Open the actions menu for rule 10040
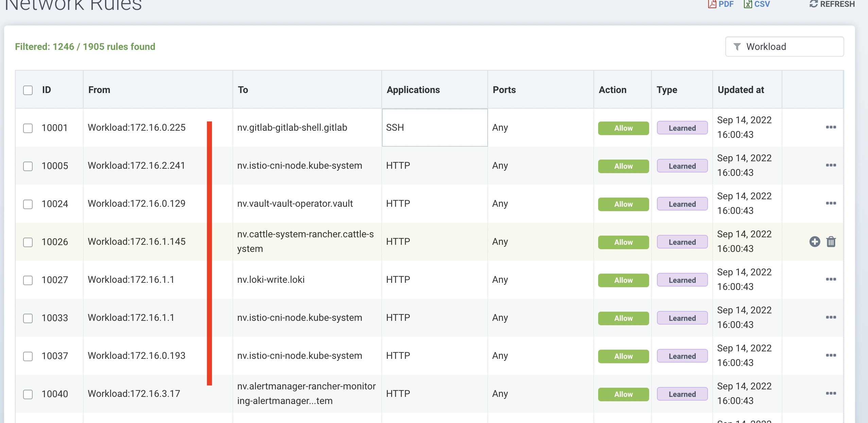 [831, 393]
